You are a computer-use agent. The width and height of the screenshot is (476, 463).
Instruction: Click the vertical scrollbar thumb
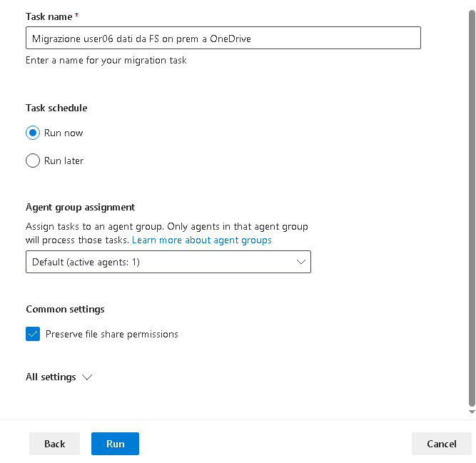(x=472, y=208)
